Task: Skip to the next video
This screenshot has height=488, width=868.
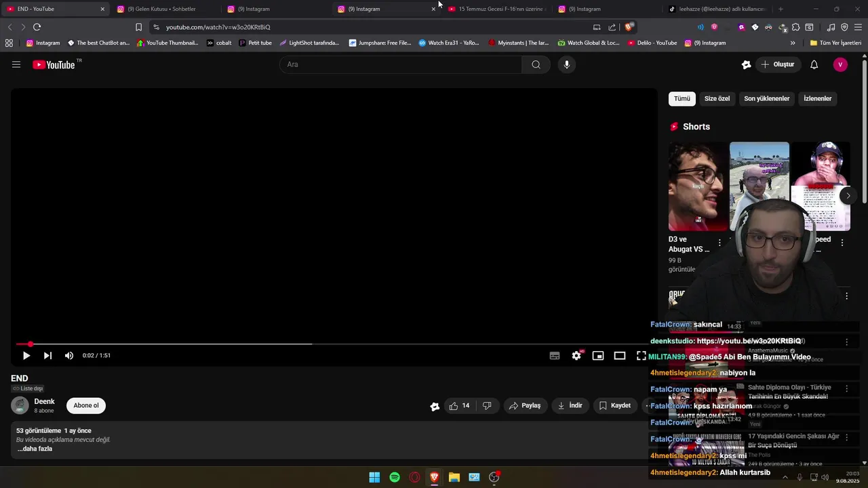Action: pyautogui.click(x=47, y=355)
